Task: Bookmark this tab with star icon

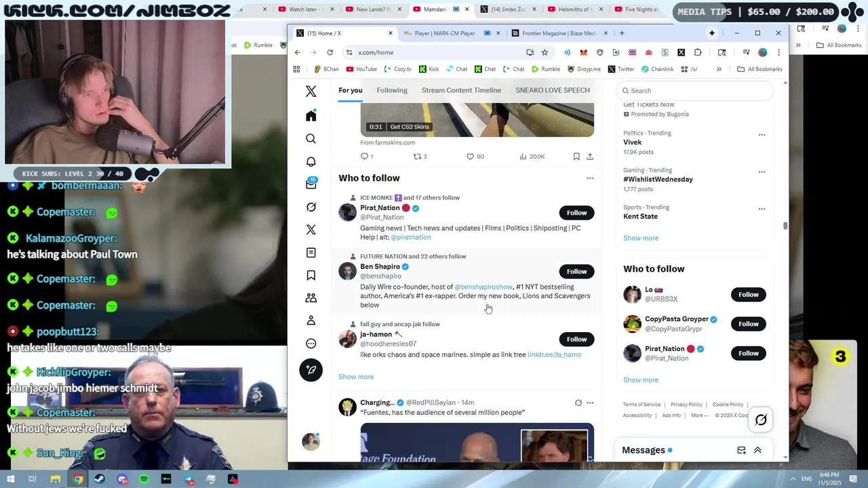Action: click(x=545, y=52)
